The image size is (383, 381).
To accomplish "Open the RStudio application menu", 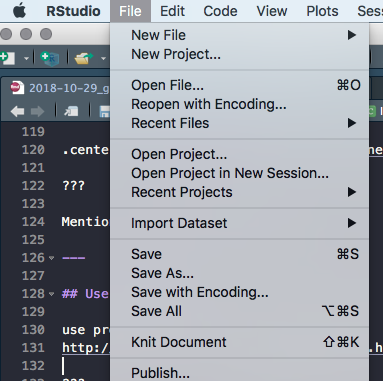I will (x=73, y=11).
